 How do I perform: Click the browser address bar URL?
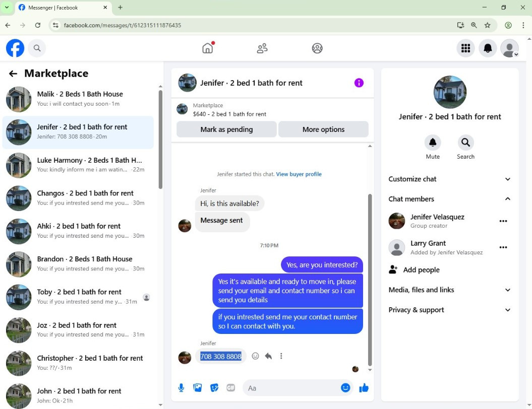click(x=123, y=25)
